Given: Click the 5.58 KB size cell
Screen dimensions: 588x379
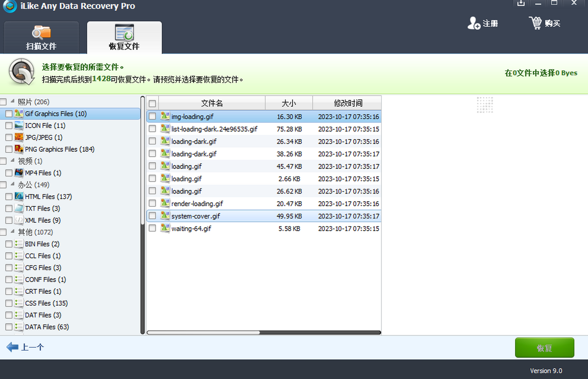Looking at the screenshot, I should (289, 228).
